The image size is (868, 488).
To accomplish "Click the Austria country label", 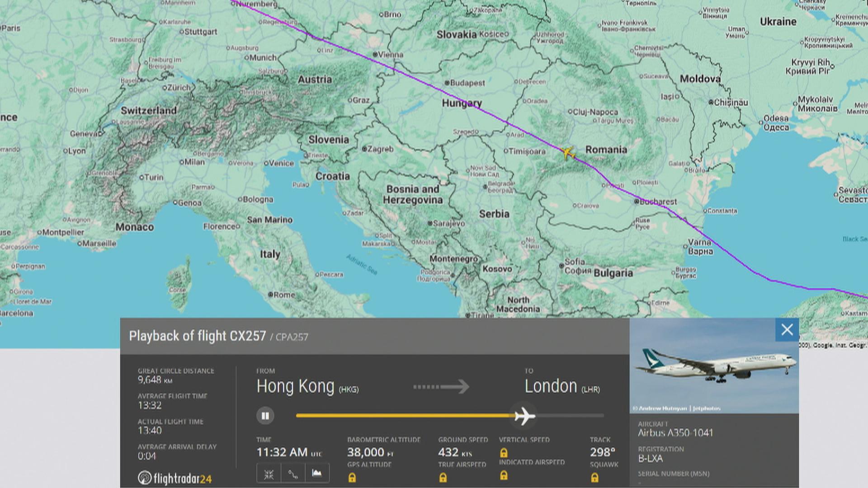I will pyautogui.click(x=315, y=80).
